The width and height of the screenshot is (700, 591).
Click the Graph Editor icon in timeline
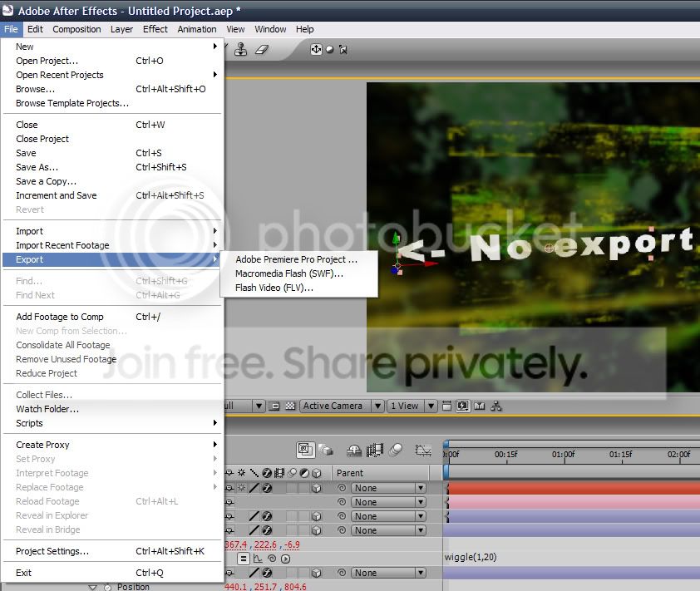pyautogui.click(x=423, y=451)
